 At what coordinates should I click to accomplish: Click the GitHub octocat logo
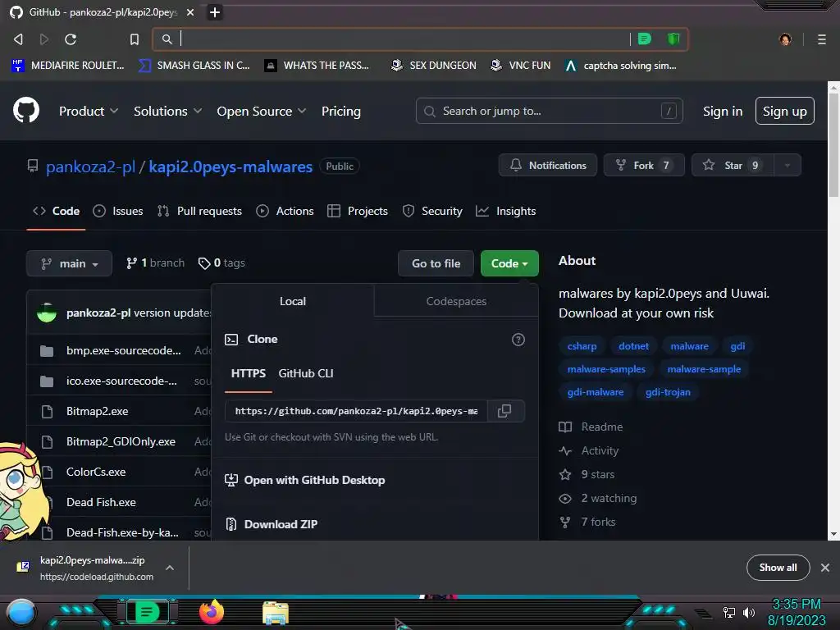25,111
